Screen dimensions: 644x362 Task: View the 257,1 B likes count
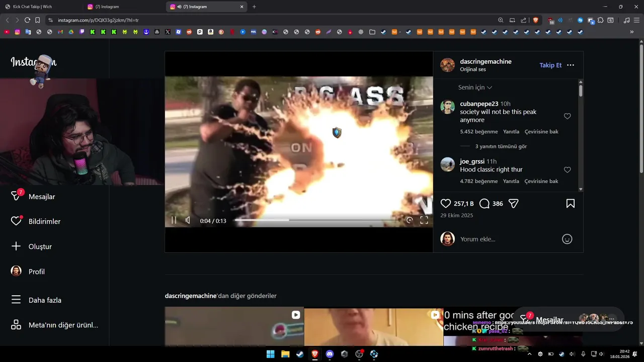(464, 204)
